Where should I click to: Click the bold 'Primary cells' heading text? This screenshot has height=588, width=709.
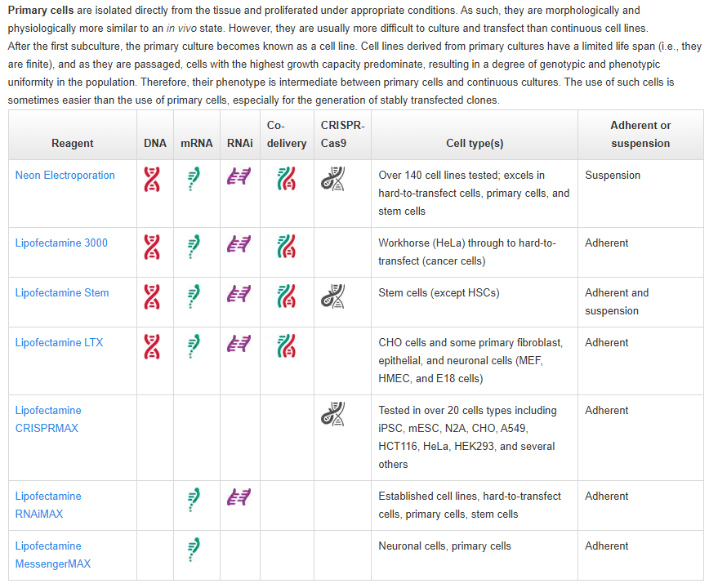[41, 11]
